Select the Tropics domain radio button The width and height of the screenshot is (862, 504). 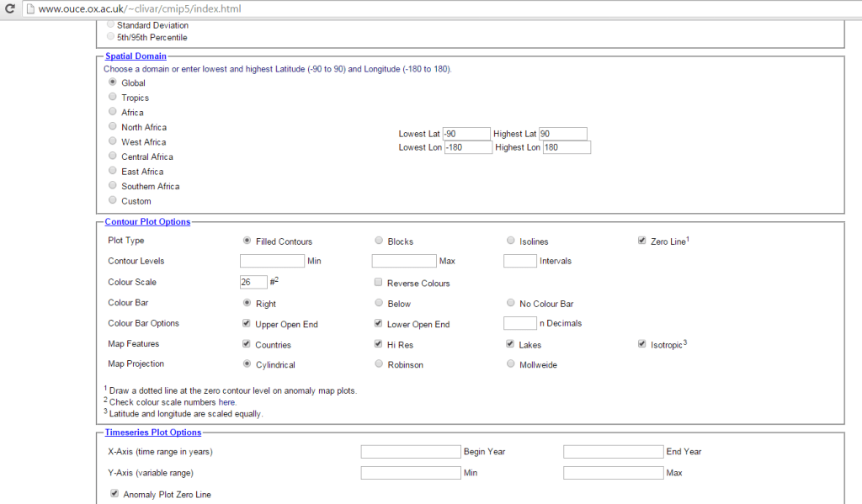(x=113, y=98)
